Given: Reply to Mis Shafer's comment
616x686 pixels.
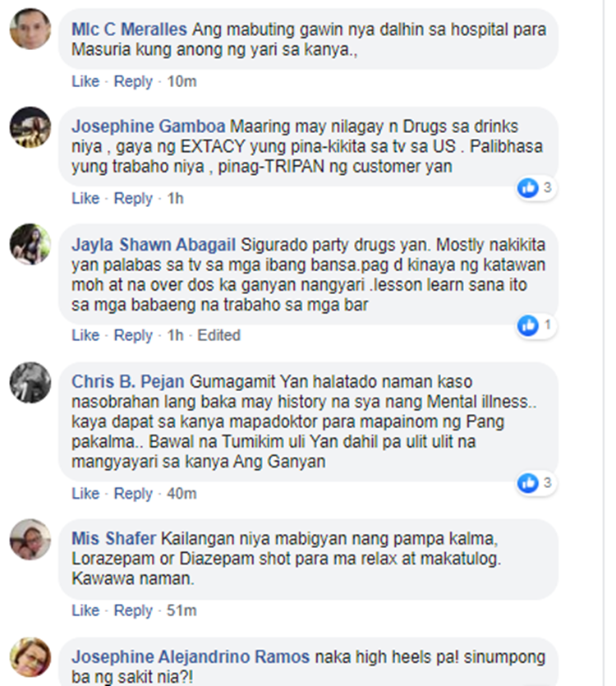Looking at the screenshot, I should [x=133, y=610].
